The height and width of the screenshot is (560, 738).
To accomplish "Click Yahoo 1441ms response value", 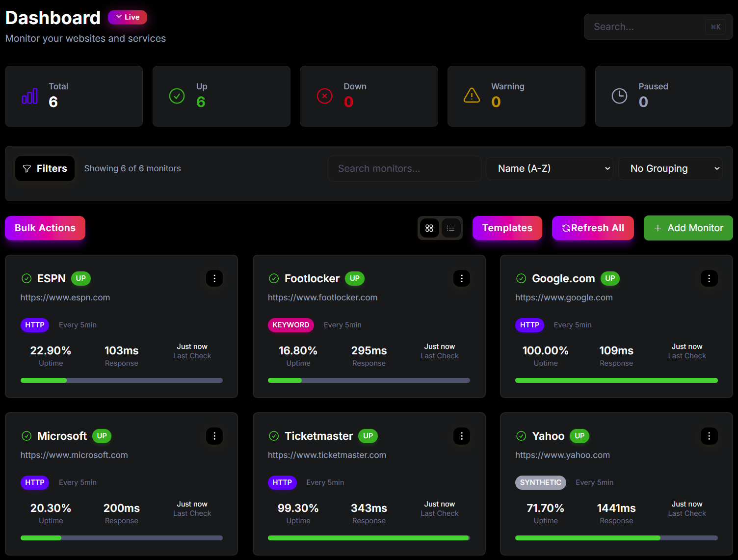I will (x=616, y=508).
